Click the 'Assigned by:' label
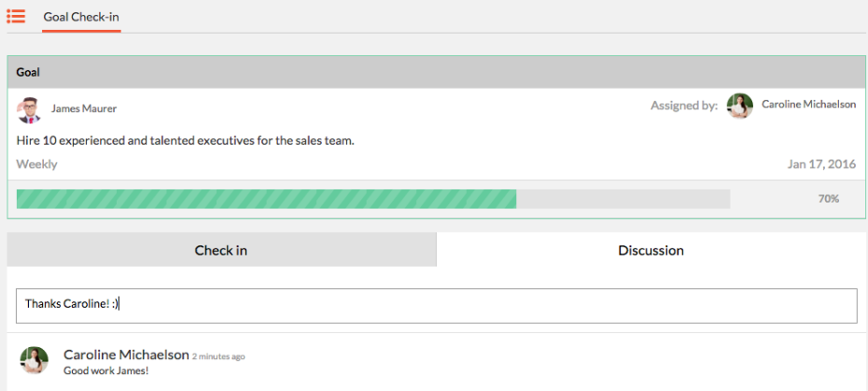 [684, 105]
